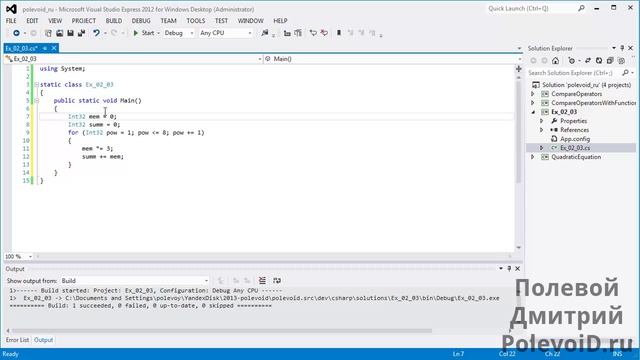The height and width of the screenshot is (360, 640).
Task: Click the search magnifier in Solution Explorer
Action: tap(625, 73)
